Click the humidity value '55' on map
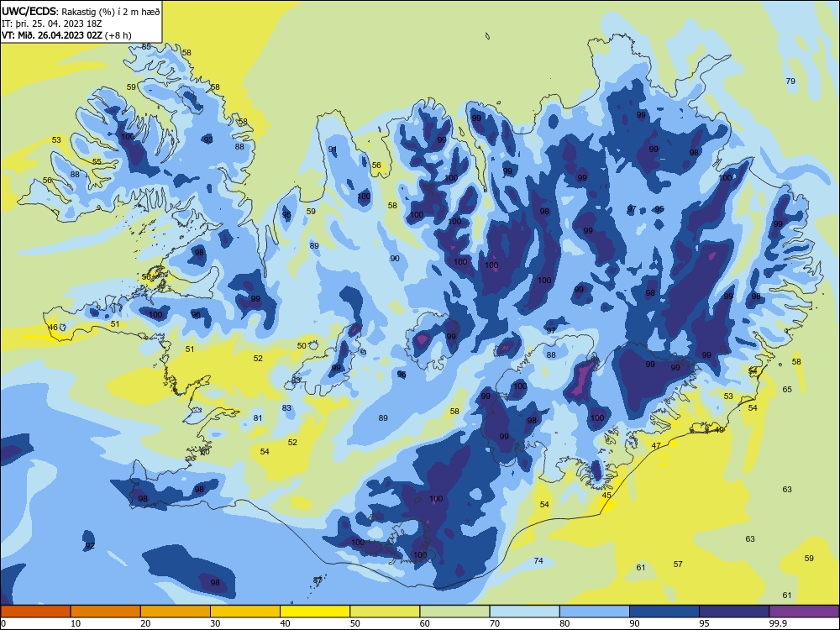The width and height of the screenshot is (840, 630). (97, 161)
